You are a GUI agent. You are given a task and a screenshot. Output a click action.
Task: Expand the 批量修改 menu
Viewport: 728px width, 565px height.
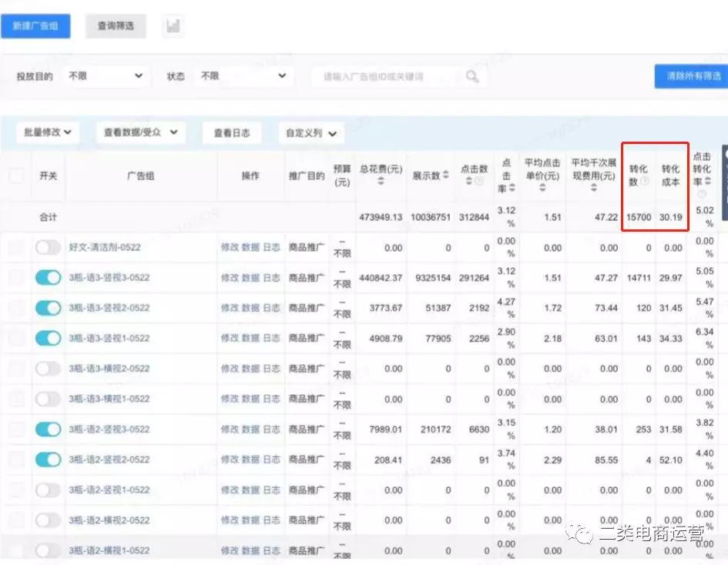47,132
